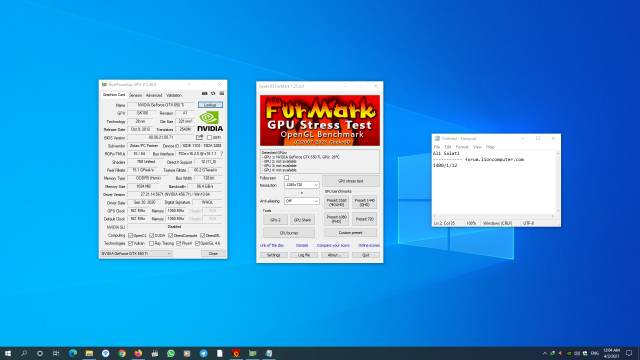Image resolution: width=640 pixels, height=360 pixels.
Task: Show hidden system tray icons
Action: [x=544, y=353]
